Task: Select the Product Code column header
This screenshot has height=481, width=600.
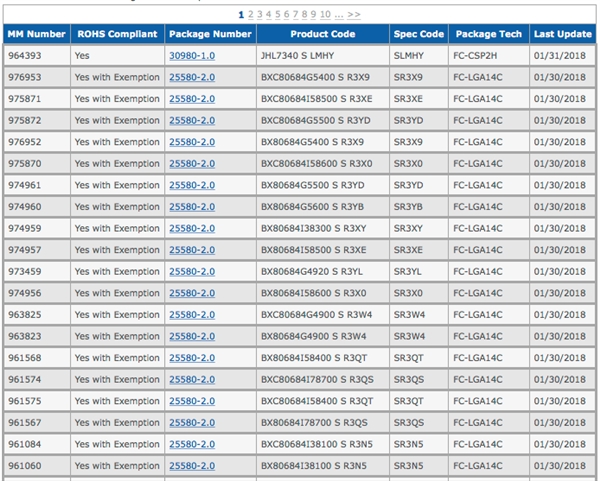Action: point(322,34)
